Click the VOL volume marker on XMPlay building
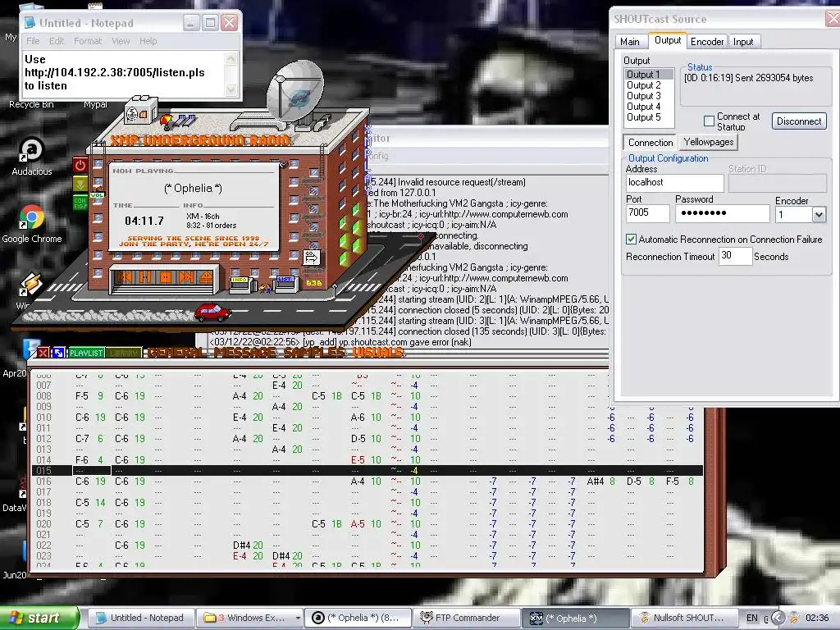 (97, 195)
